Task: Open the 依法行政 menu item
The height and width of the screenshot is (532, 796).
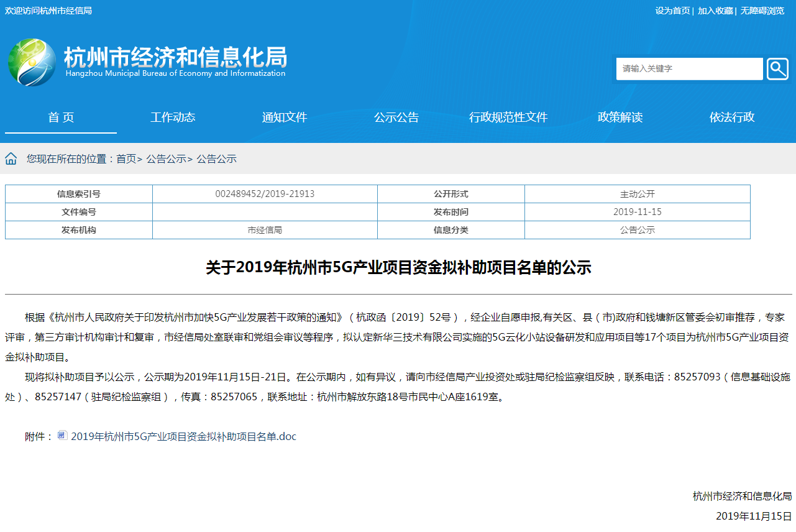Action: coord(732,117)
